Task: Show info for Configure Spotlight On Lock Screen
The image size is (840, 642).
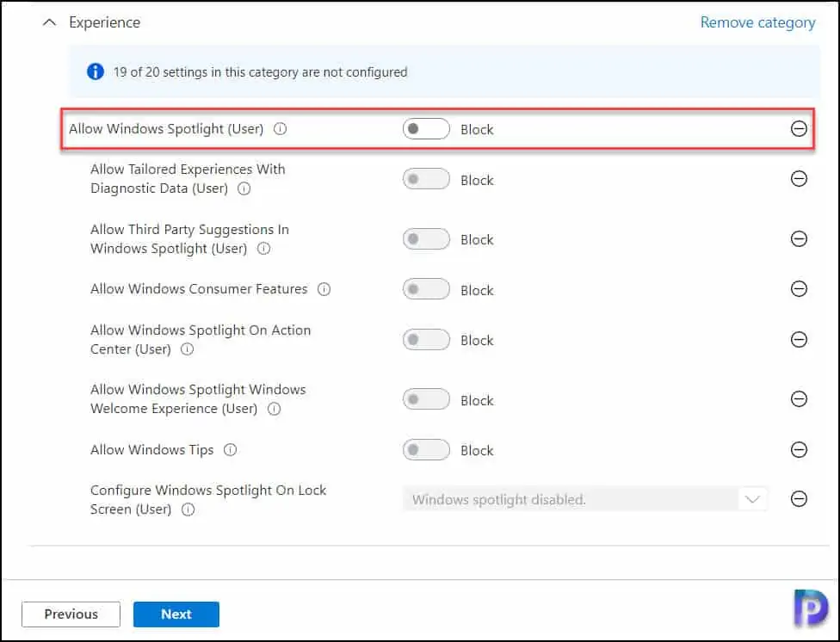Action: click(188, 509)
